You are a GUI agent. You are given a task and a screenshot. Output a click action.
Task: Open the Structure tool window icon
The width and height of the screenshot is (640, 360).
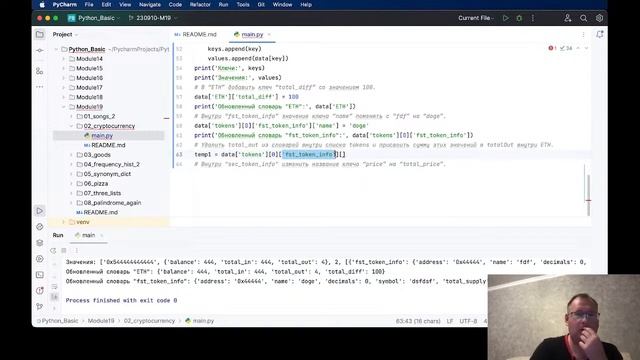(40, 71)
